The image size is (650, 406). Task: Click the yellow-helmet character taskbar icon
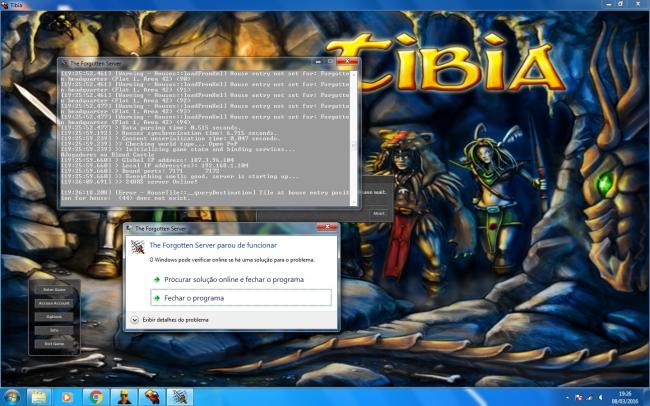pos(124,397)
